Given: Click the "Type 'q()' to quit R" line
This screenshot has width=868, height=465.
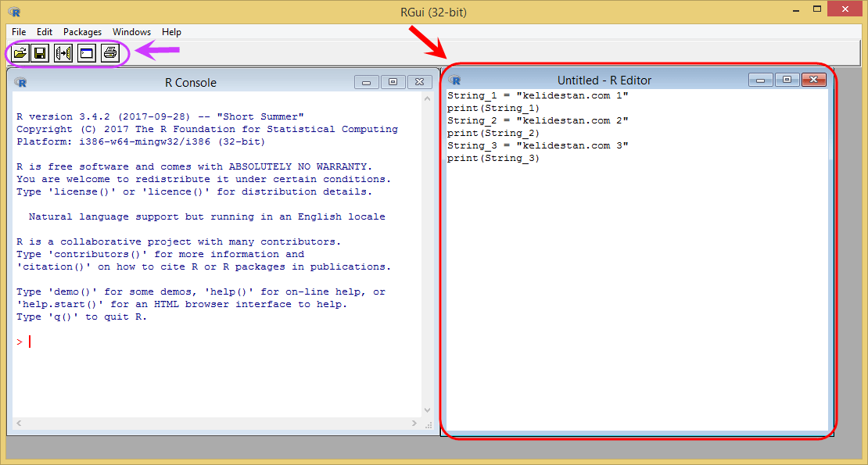Looking at the screenshot, I should pyautogui.click(x=81, y=317).
